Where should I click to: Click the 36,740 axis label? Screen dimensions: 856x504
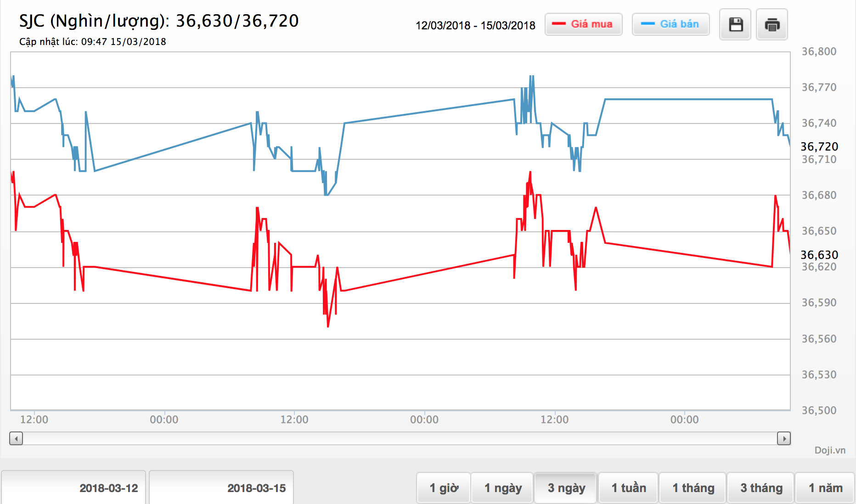[x=819, y=123]
